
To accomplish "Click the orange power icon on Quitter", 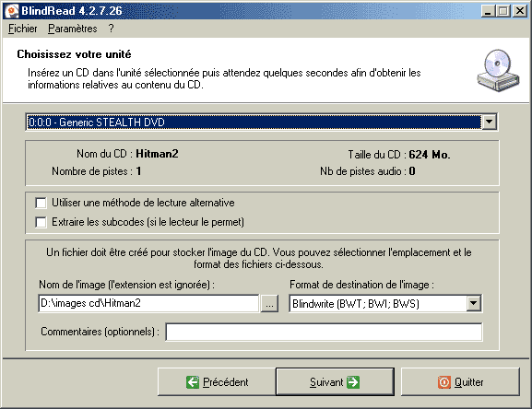I will tap(444, 382).
